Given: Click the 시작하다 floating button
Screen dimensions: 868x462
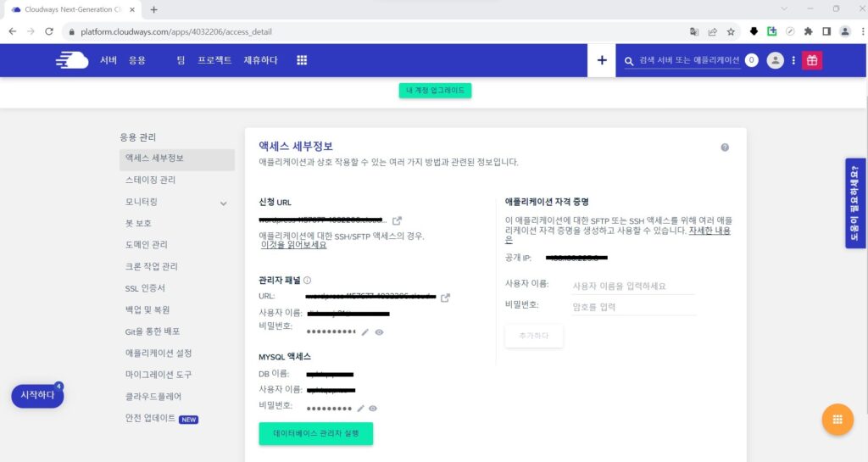Looking at the screenshot, I should click(x=37, y=396).
